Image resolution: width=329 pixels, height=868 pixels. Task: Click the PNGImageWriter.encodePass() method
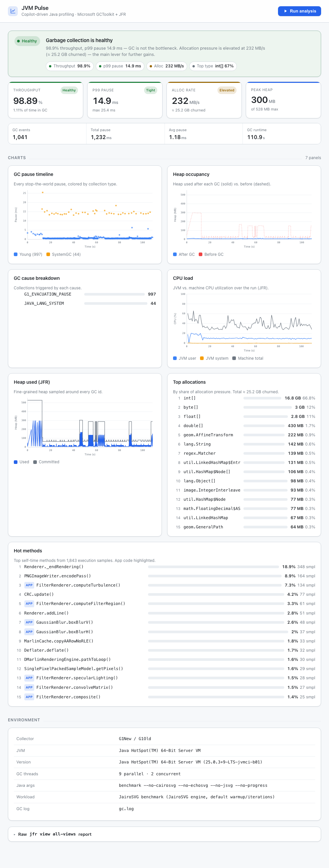point(57,576)
